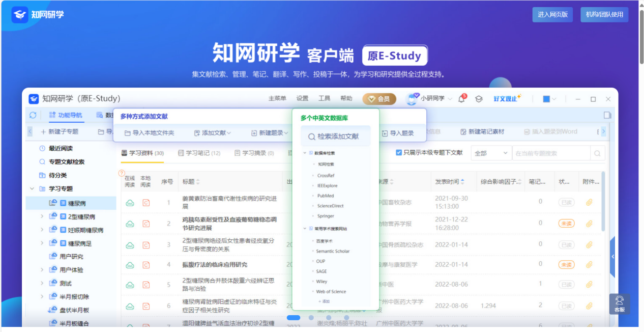Toggle 只展示本级专题下文献 checkbox

click(x=399, y=153)
